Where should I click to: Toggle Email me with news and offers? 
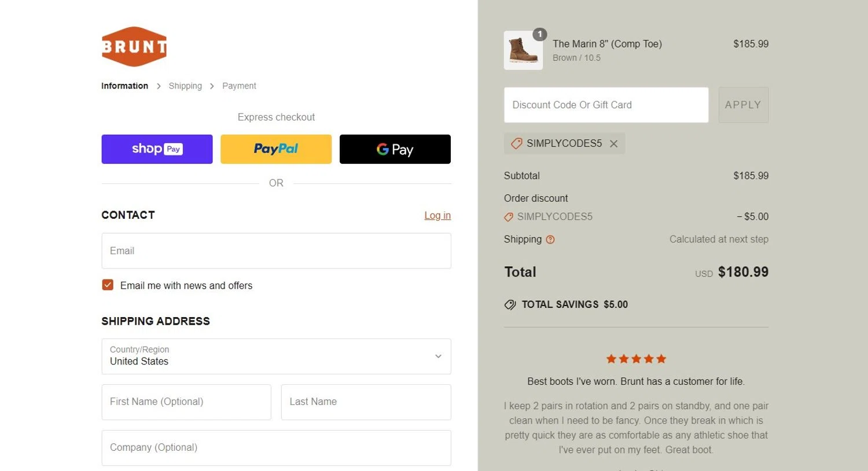coord(108,285)
